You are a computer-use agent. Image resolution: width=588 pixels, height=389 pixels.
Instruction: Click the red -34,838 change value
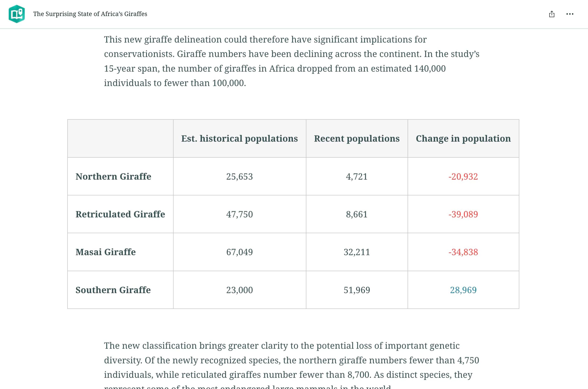coord(463,252)
